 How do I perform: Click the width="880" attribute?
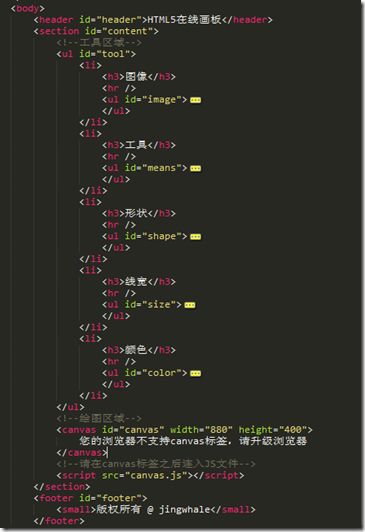[x=201, y=430]
